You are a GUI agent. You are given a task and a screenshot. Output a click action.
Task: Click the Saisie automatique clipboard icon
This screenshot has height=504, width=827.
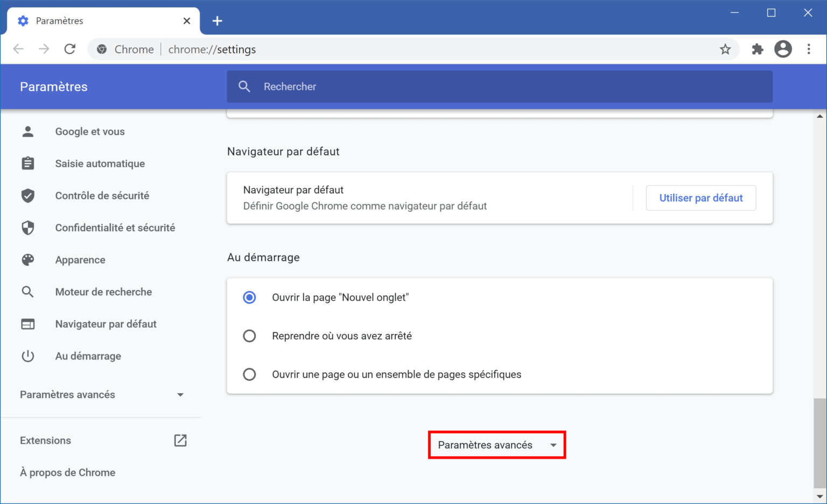27,163
